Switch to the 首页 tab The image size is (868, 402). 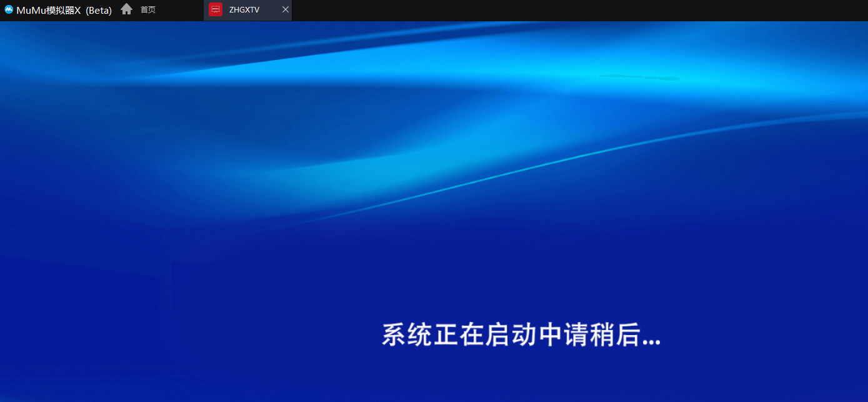(x=148, y=9)
